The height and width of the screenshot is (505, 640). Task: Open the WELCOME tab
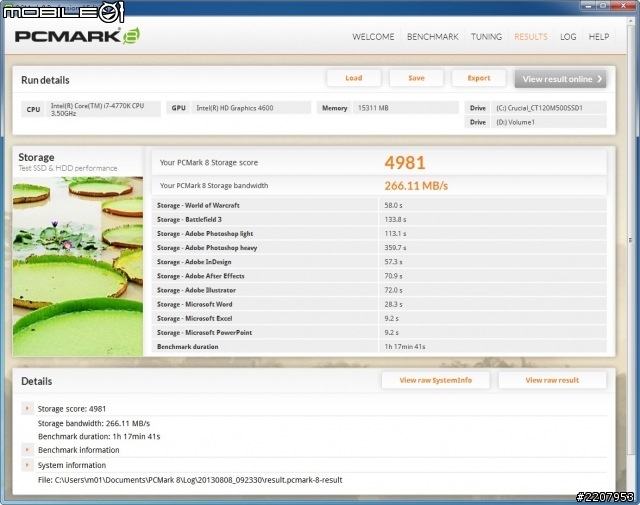point(373,37)
